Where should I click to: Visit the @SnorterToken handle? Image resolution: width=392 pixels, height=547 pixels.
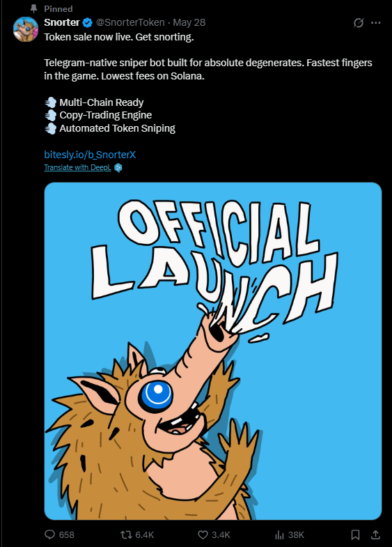pos(130,22)
